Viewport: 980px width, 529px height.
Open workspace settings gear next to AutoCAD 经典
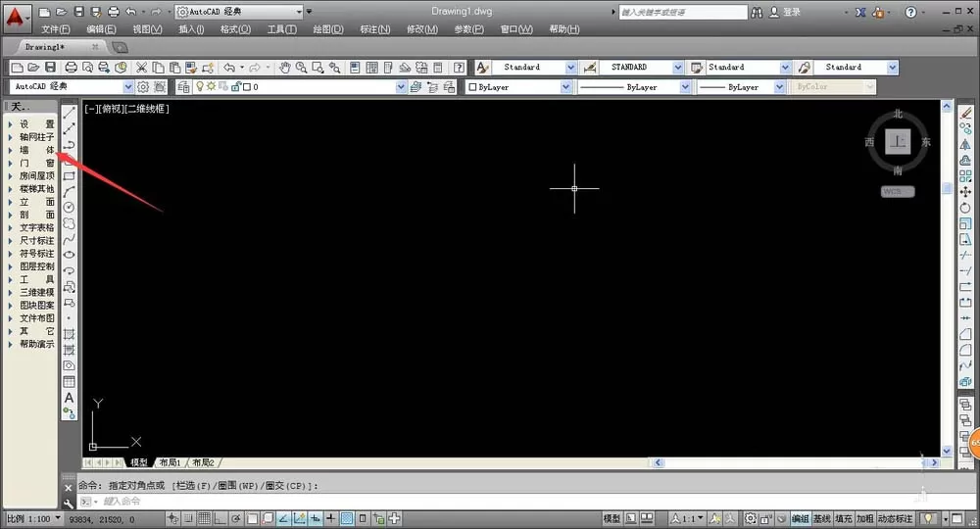[x=143, y=87]
